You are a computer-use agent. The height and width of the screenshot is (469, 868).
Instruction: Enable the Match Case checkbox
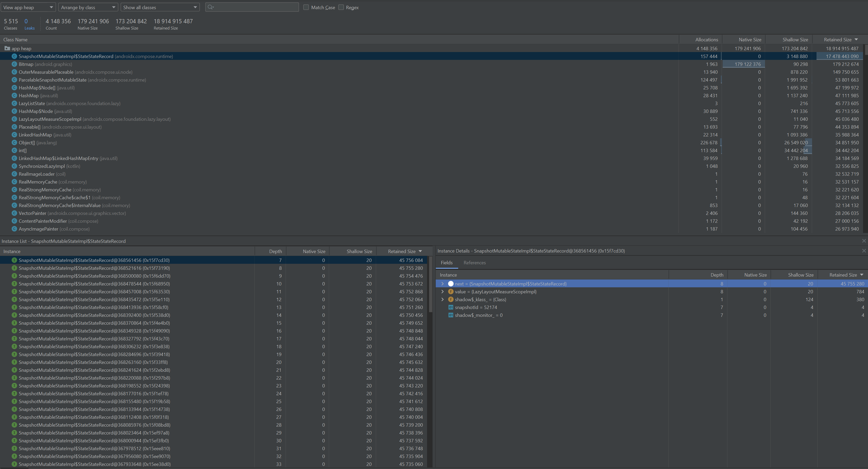click(x=306, y=7)
